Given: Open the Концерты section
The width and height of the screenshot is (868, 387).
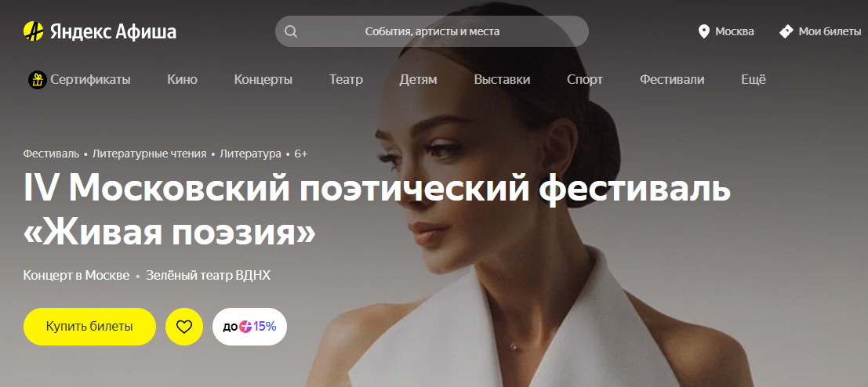Looking at the screenshot, I should 263,80.
